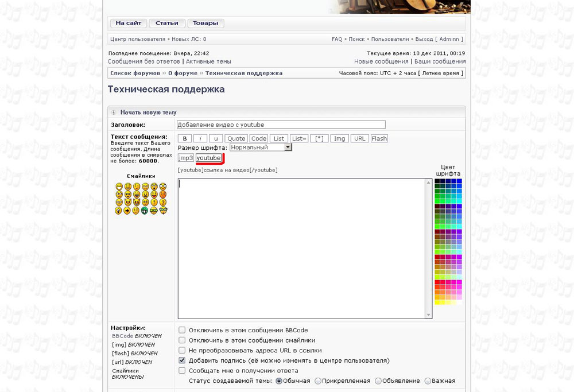Select the 'Прикрепленная' topic status radio
The height and width of the screenshot is (392, 574).
(x=317, y=381)
